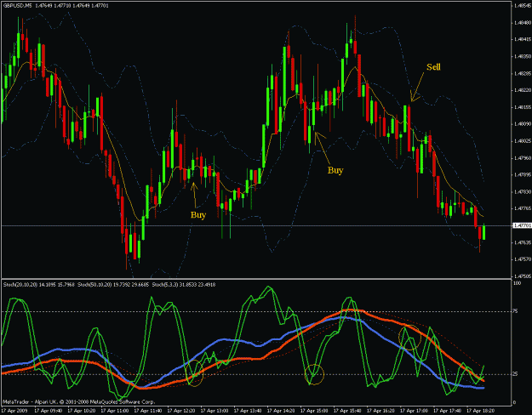Screen dimensions: 532x415
Task: Click the 1.47765 price axis label
Action: click(523, 208)
